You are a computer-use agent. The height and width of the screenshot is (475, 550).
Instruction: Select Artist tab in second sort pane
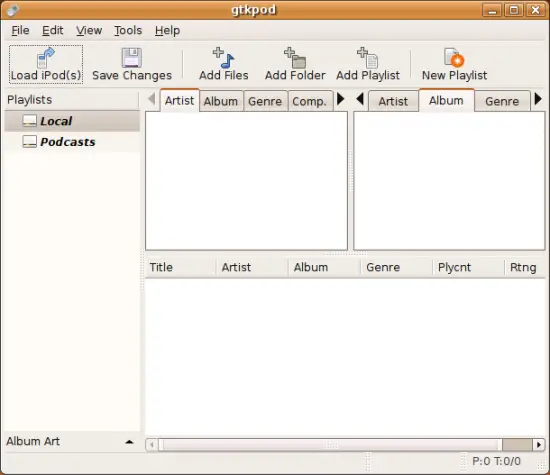[x=393, y=101]
